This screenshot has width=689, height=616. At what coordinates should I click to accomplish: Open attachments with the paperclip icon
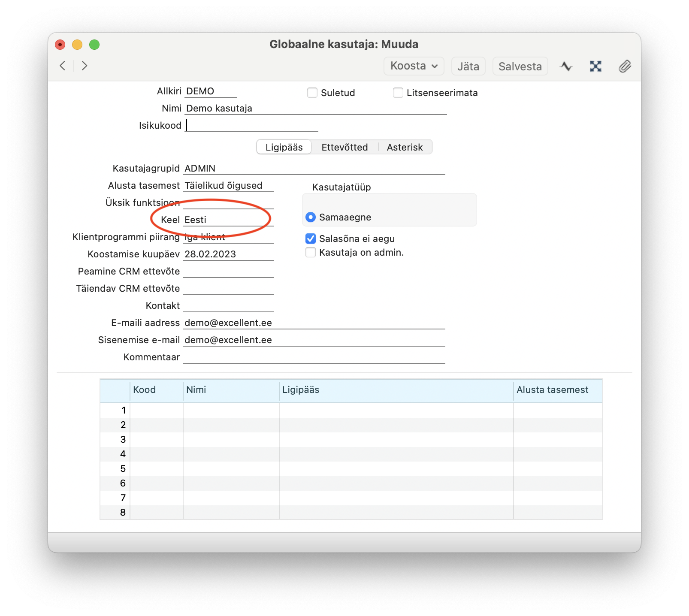coord(625,66)
